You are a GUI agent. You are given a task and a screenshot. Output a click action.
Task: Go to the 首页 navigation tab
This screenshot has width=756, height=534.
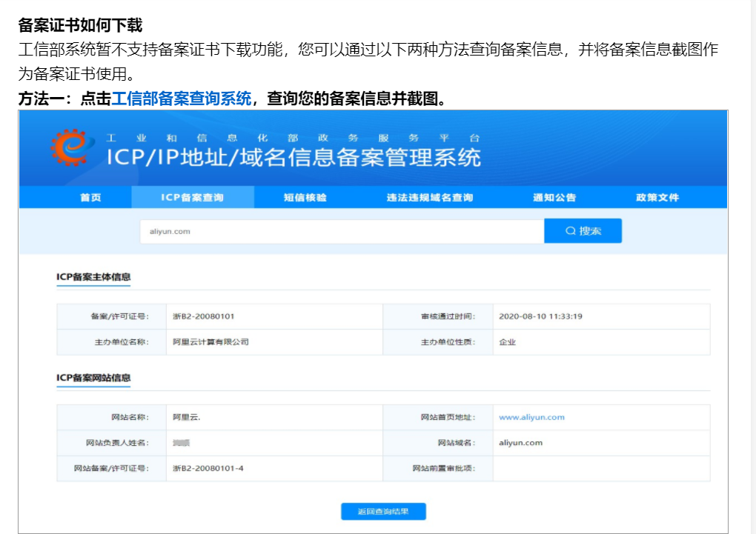[x=90, y=198]
